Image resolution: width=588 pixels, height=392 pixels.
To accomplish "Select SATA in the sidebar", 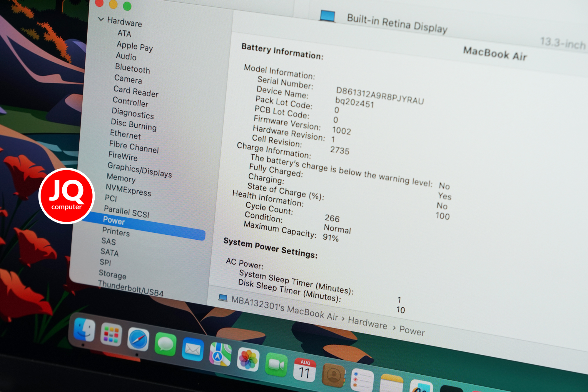I will (x=109, y=252).
